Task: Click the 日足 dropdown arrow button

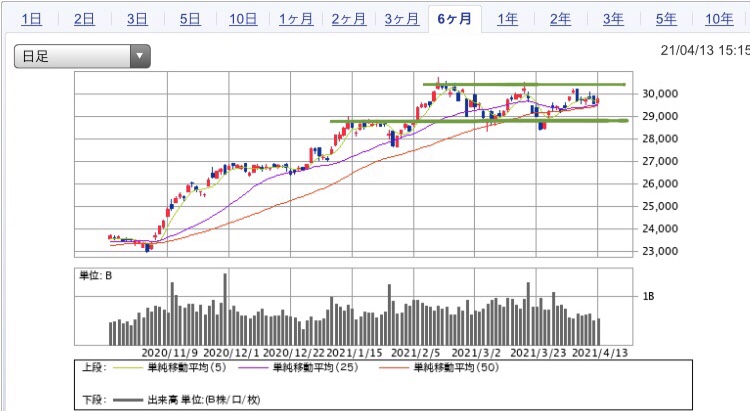Action: [x=140, y=56]
